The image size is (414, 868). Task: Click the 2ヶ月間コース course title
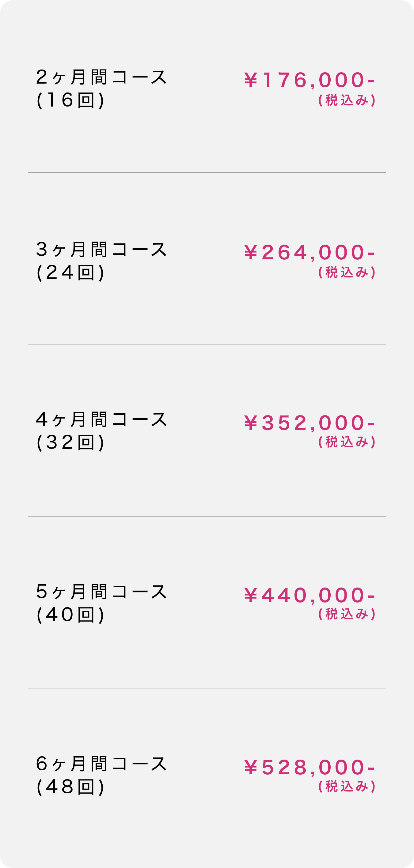tap(101, 77)
